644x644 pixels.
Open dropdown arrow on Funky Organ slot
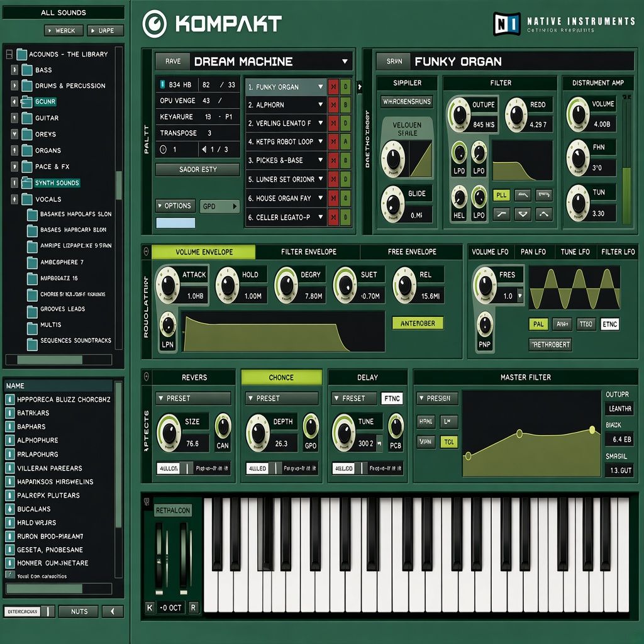point(320,87)
